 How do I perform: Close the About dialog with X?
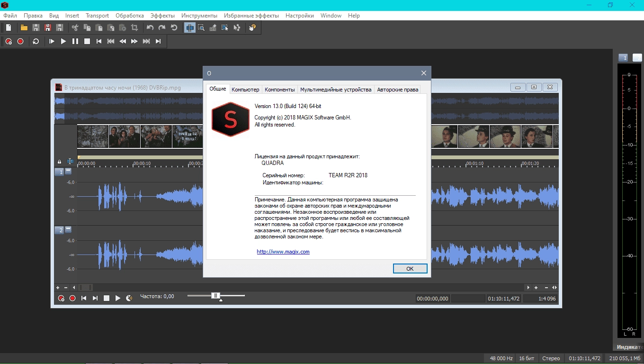(424, 73)
